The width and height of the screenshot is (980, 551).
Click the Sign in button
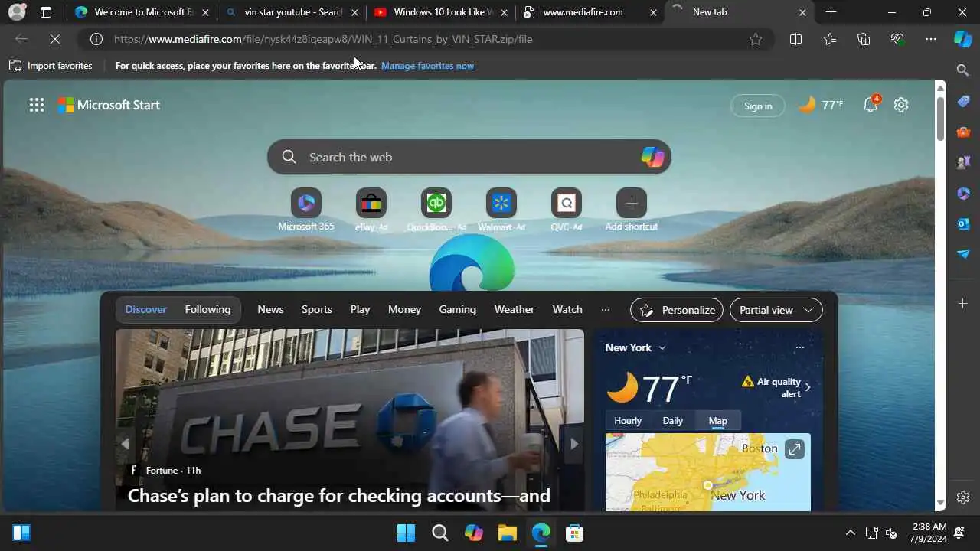click(x=758, y=106)
